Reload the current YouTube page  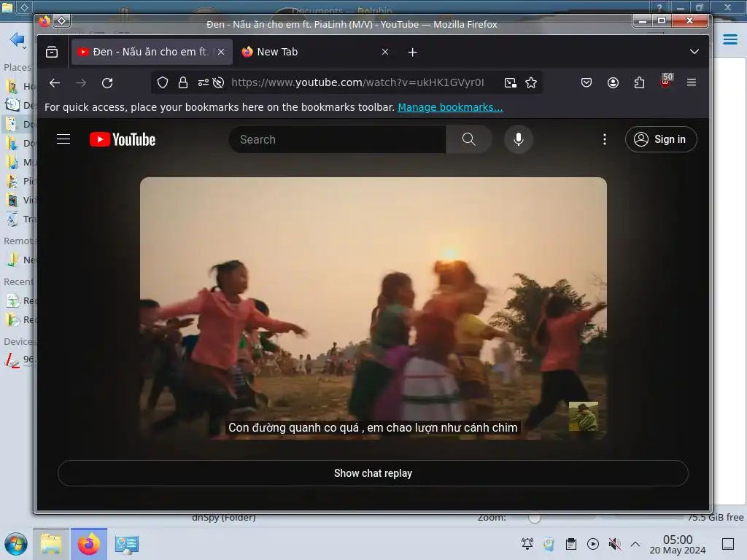pyautogui.click(x=108, y=83)
